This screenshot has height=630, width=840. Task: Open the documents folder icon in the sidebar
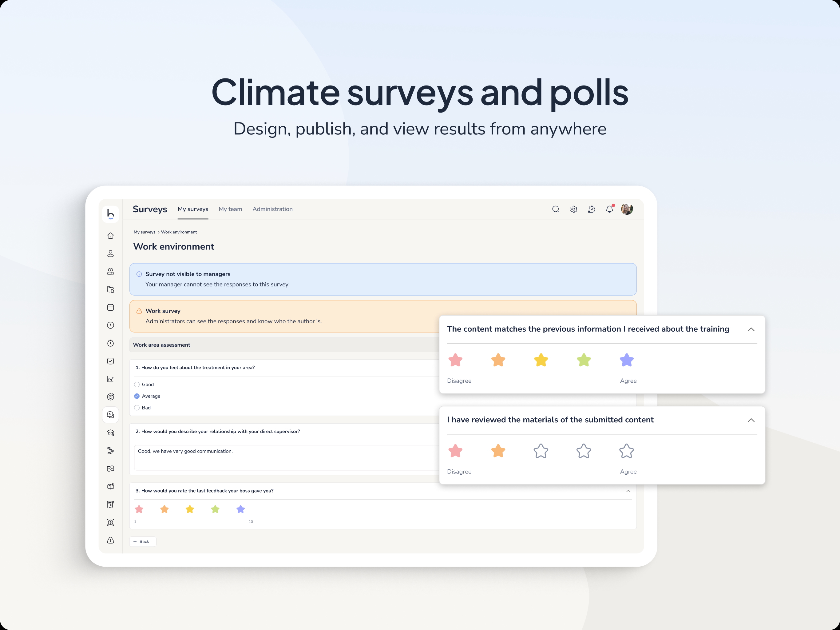110,289
